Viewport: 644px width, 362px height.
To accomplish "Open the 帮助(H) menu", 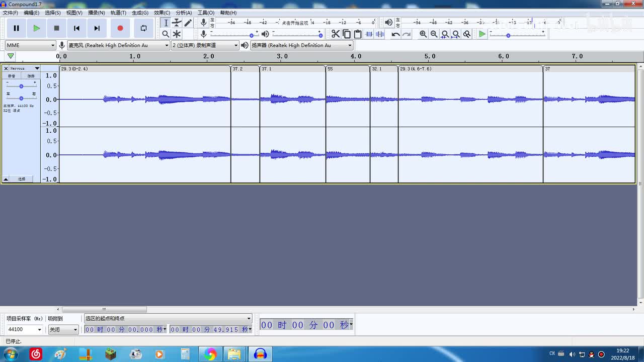I will [228, 13].
